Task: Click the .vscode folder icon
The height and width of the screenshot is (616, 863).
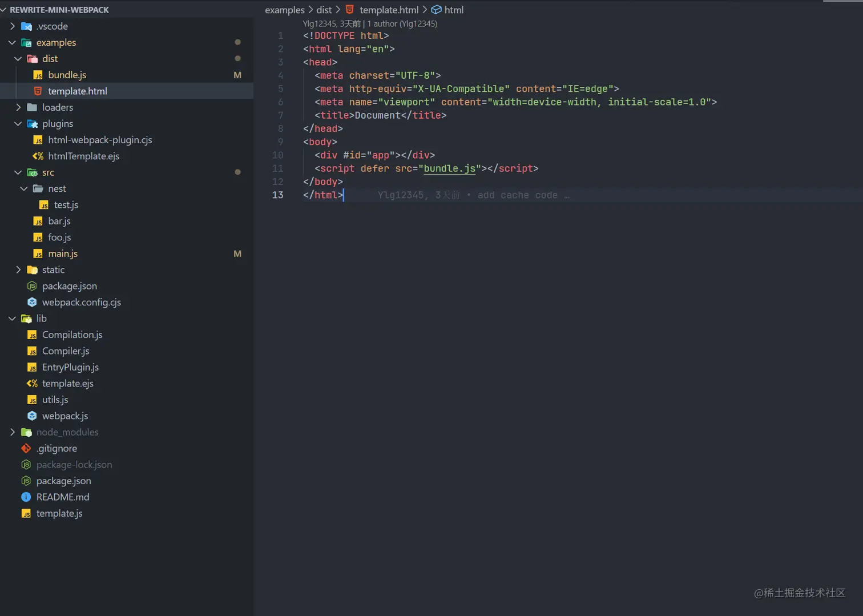Action: pyautogui.click(x=26, y=26)
